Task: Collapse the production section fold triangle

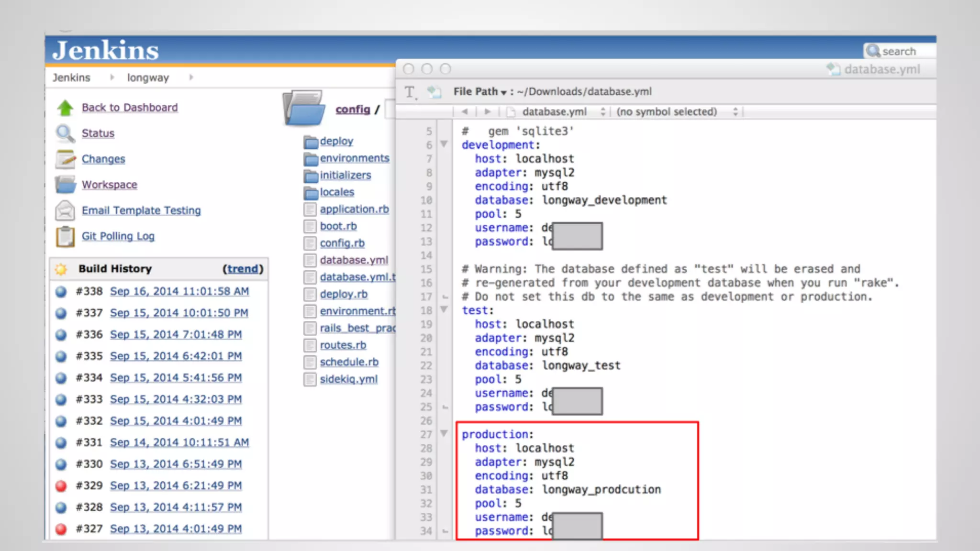Action: (444, 433)
